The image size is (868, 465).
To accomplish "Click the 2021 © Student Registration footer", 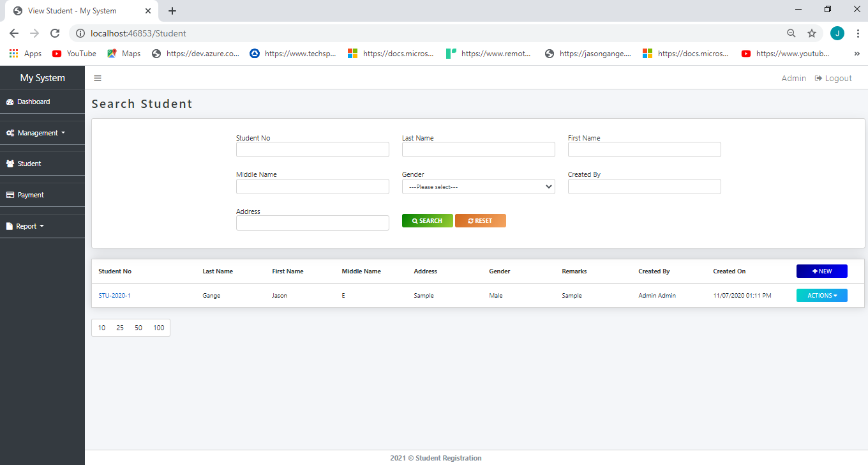I will [436, 458].
